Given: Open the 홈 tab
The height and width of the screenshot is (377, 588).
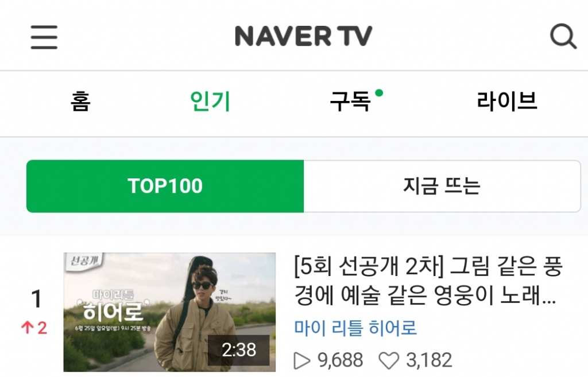Looking at the screenshot, I should pos(80,101).
